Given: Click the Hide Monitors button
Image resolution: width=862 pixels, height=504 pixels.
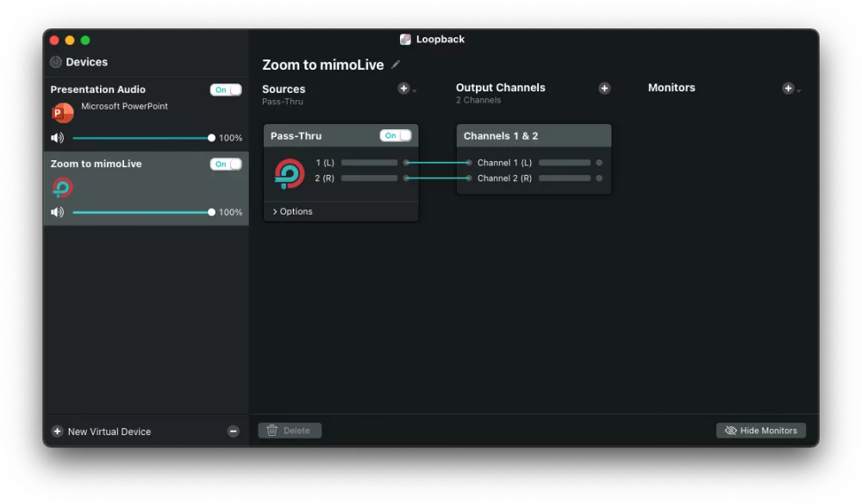Looking at the screenshot, I should click(x=761, y=431).
